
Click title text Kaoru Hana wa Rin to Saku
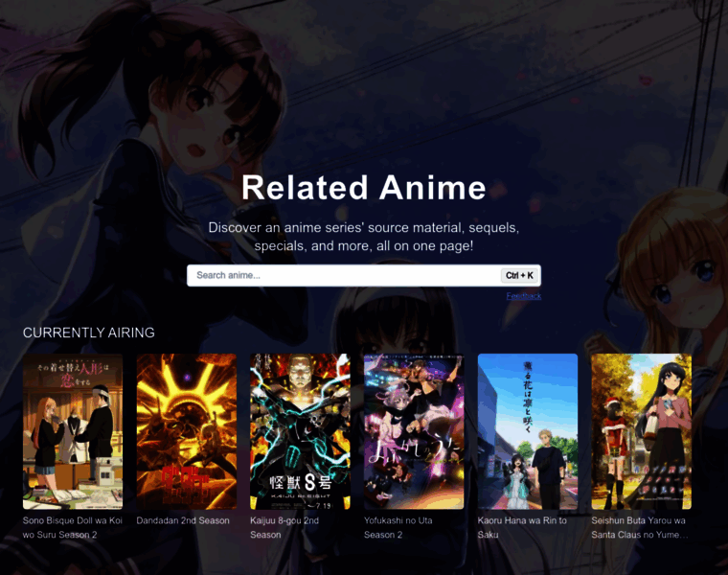pyautogui.click(x=522, y=528)
